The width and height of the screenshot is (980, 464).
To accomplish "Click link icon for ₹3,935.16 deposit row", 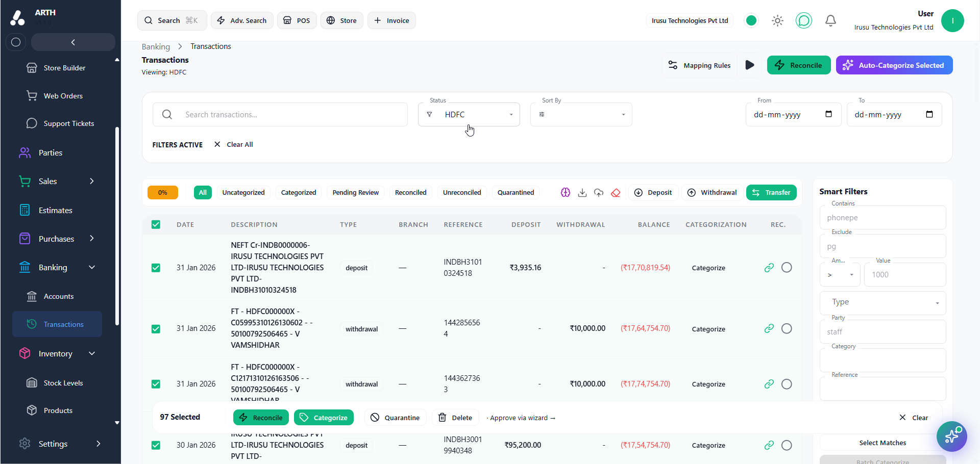I will [x=769, y=268].
